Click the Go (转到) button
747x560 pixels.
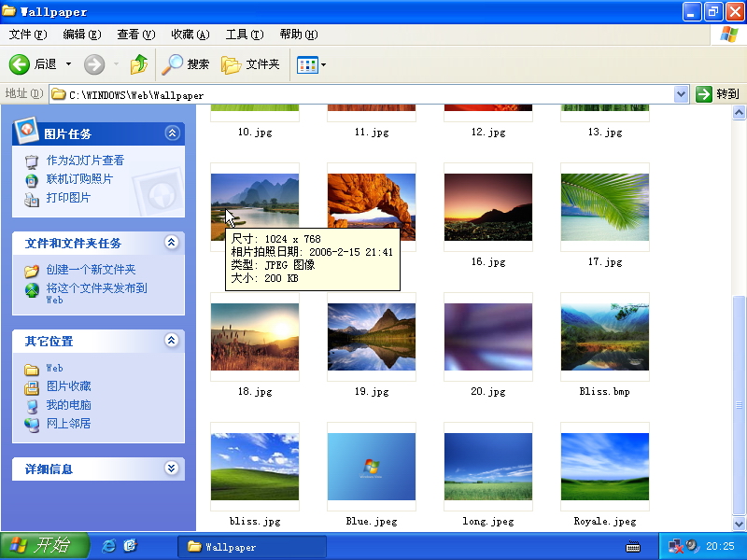pyautogui.click(x=717, y=94)
